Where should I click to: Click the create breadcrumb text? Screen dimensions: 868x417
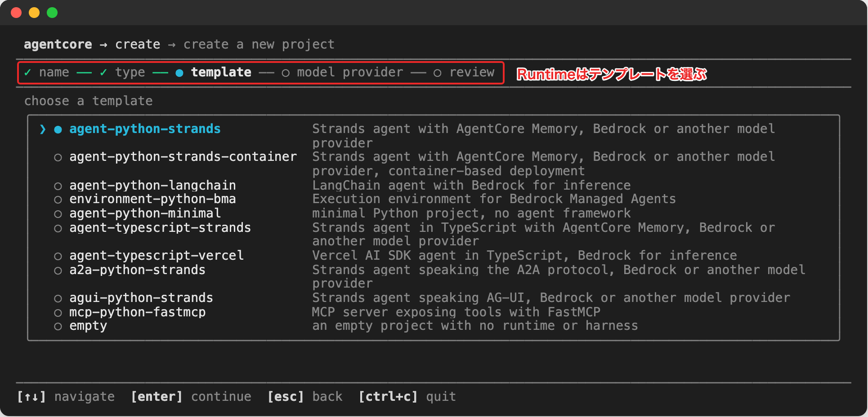click(x=138, y=44)
